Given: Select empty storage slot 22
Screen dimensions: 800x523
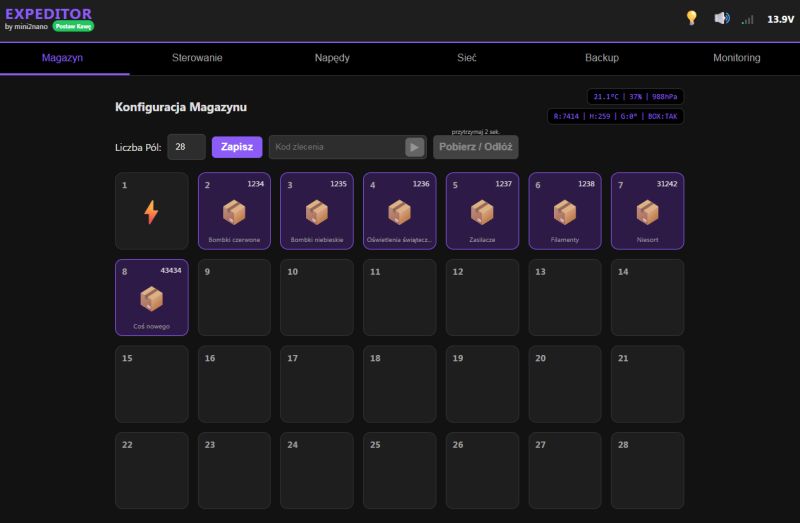Looking at the screenshot, I should 152,470.
